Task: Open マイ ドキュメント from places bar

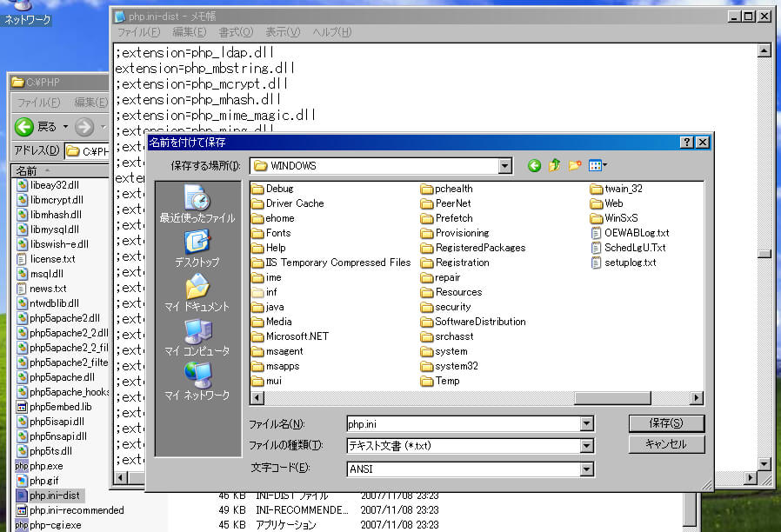Action: (197, 293)
